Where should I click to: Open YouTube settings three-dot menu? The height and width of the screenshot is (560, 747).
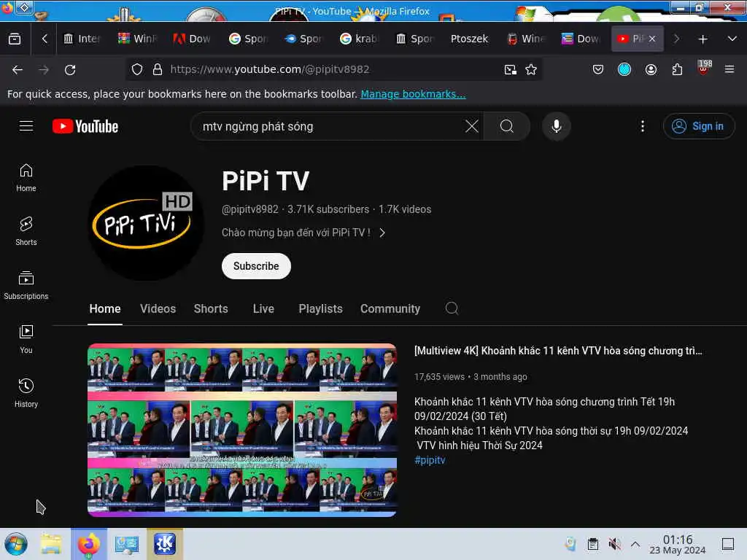click(643, 126)
